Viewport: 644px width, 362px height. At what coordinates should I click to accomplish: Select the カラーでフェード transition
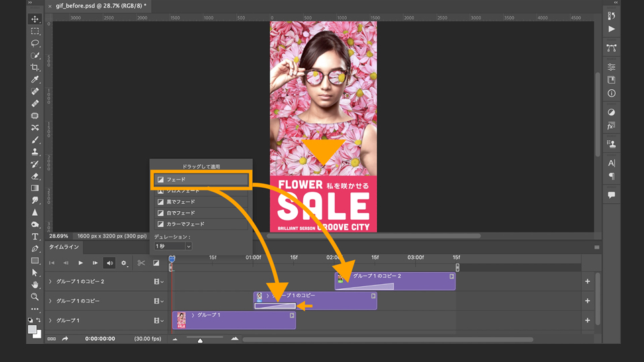coord(201,224)
